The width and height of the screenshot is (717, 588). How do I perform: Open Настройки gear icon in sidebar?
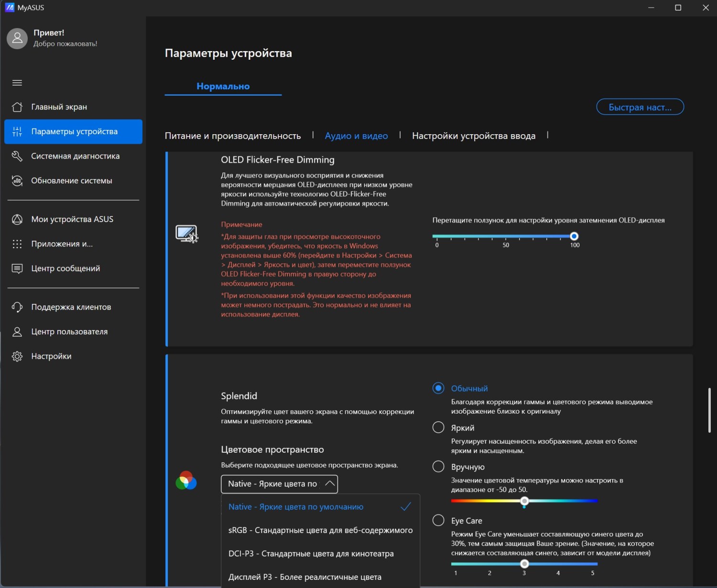(x=17, y=356)
